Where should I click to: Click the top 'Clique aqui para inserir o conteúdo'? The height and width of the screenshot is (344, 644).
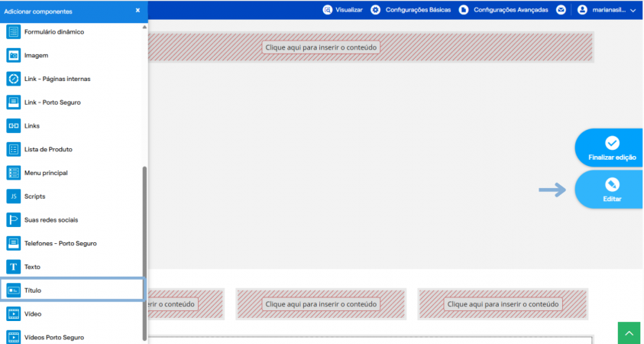coord(321,47)
